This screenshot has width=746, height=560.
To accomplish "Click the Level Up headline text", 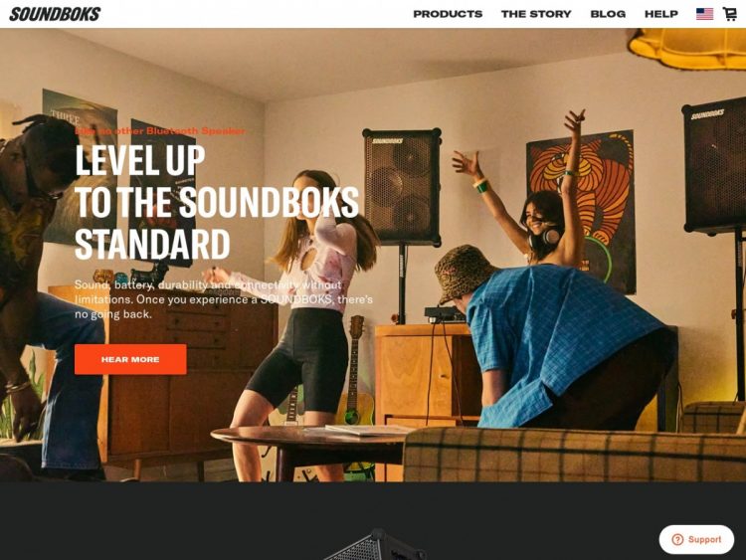I will click(x=217, y=202).
